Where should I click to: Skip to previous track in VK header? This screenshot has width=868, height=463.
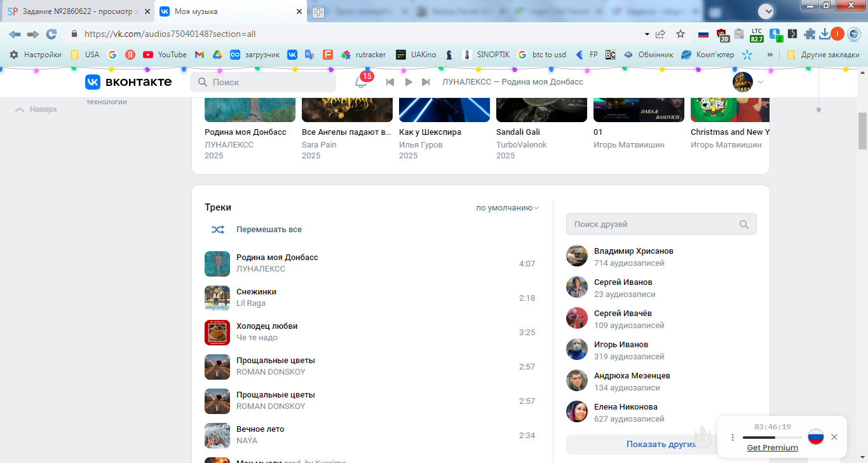[x=390, y=82]
